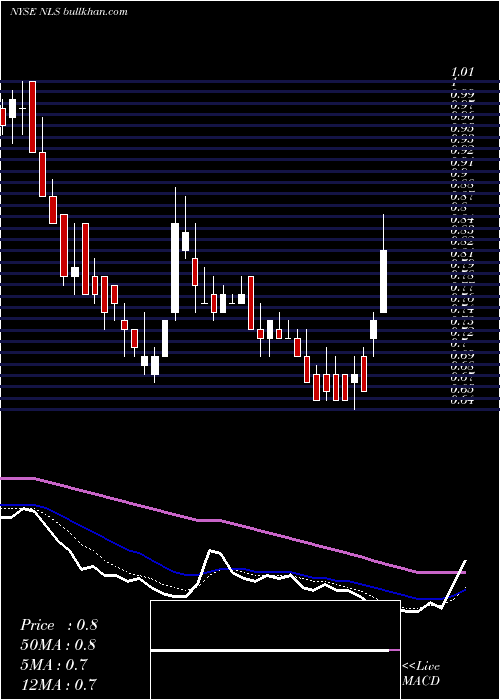The width and height of the screenshot is (500, 700).
Task: Click the tall white candlestick at far right
Action: pos(383,281)
